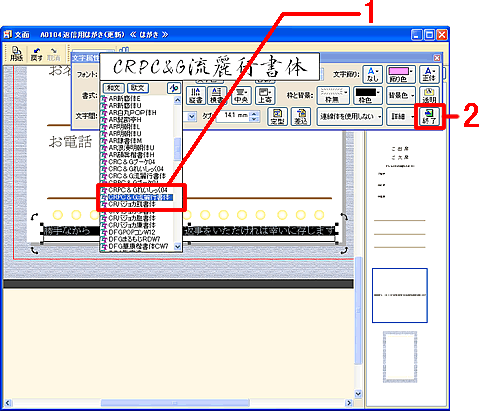The image size is (479, 411).
Task: Maximize the 文面 window
Action: point(430,35)
